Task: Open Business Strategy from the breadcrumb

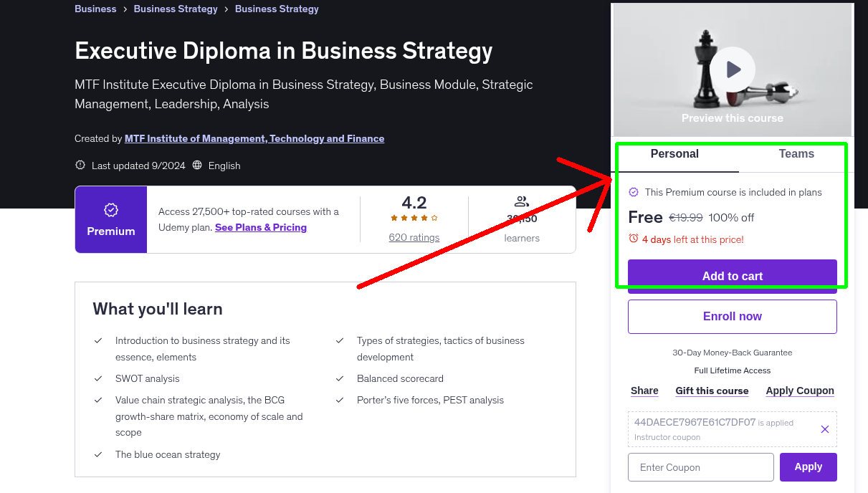Action: tap(176, 9)
